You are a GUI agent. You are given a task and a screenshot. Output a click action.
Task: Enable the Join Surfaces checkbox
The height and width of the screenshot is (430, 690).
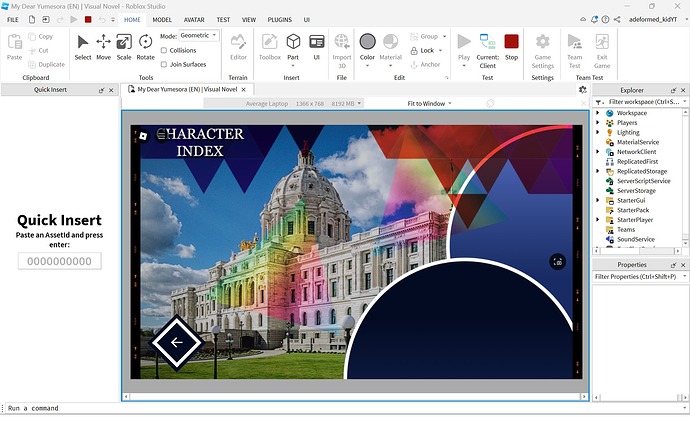[164, 65]
